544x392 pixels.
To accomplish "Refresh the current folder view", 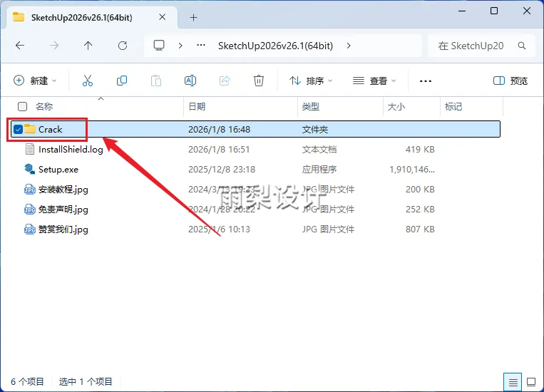I will [x=123, y=46].
